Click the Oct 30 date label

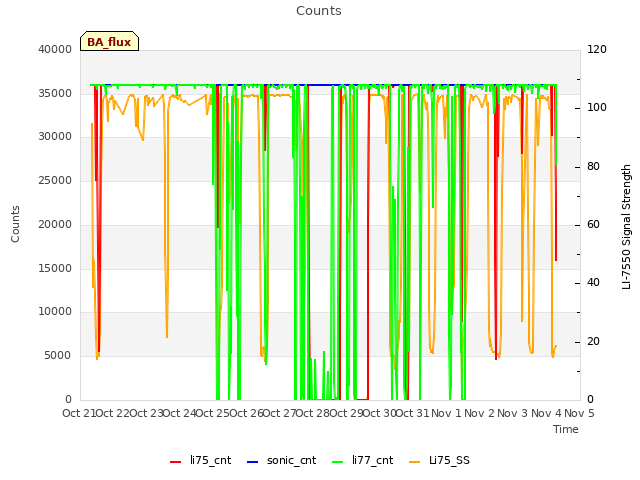pos(380,413)
